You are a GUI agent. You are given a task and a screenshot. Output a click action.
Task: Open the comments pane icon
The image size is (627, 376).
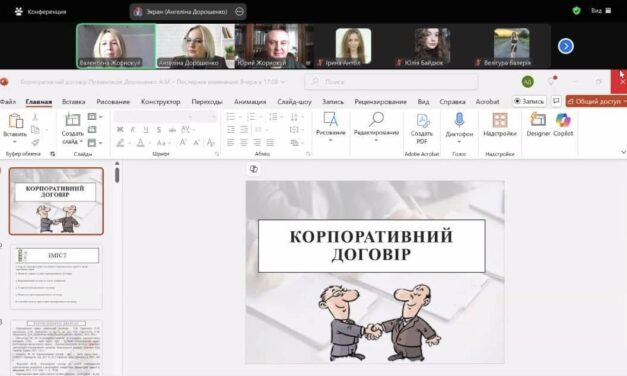coord(556,102)
